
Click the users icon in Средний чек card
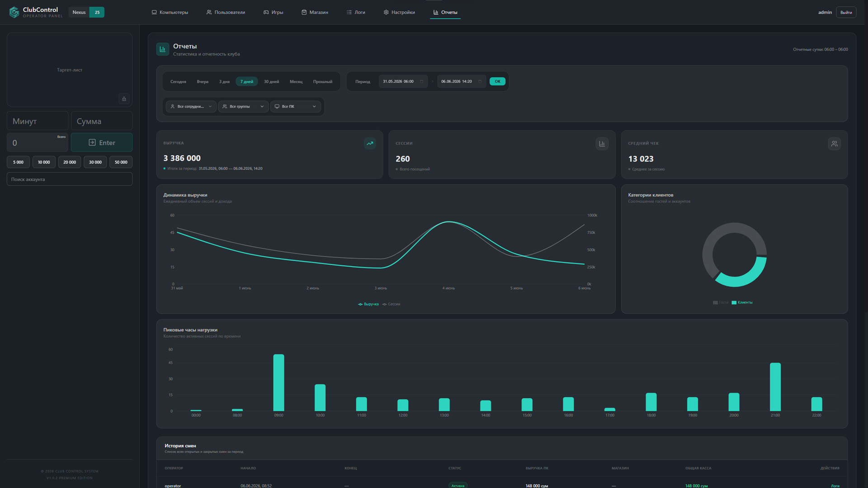click(834, 144)
